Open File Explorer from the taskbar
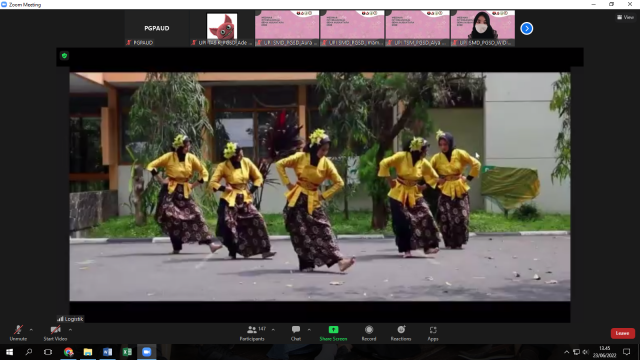The image size is (640, 360). [x=88, y=352]
